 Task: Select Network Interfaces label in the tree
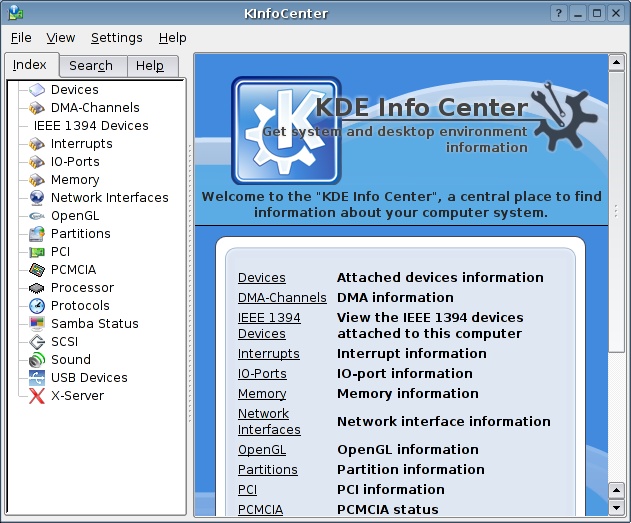pos(109,198)
